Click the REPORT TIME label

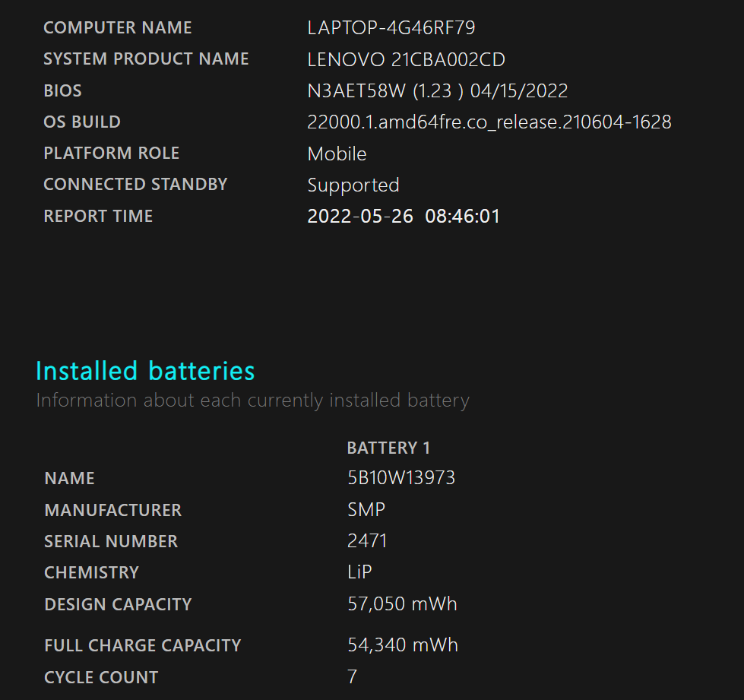point(98,217)
